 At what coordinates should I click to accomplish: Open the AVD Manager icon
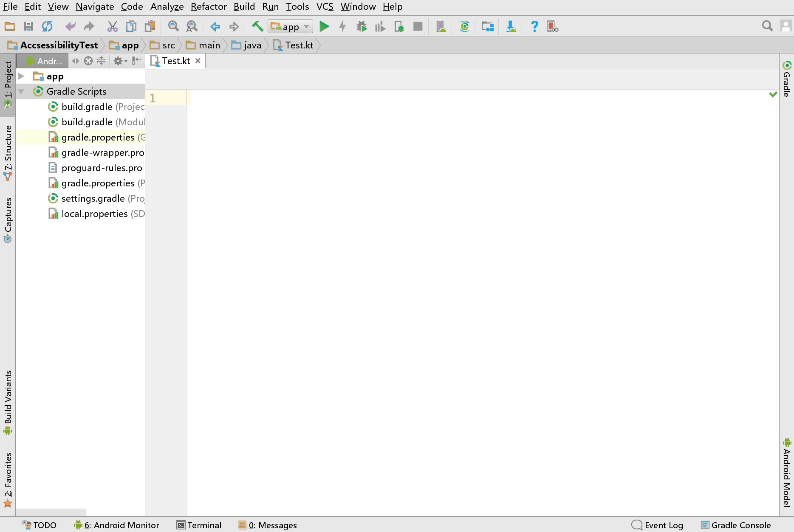coord(441,27)
